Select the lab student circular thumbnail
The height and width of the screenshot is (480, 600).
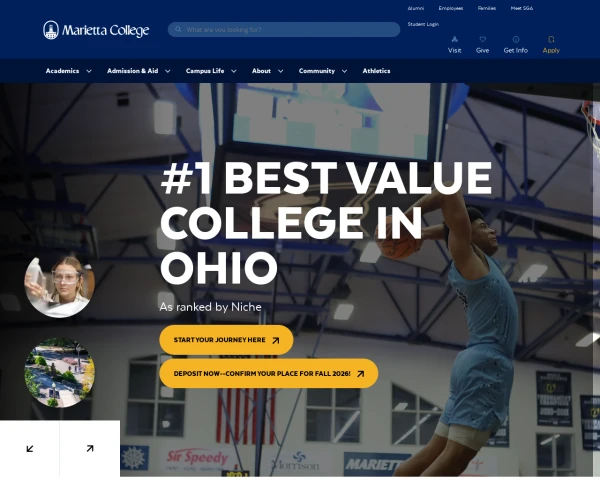click(59, 284)
